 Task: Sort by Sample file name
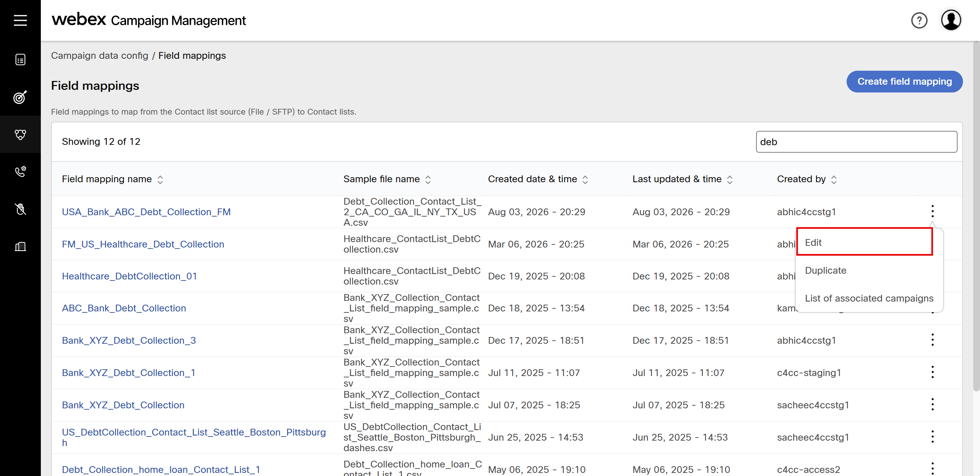tap(428, 180)
